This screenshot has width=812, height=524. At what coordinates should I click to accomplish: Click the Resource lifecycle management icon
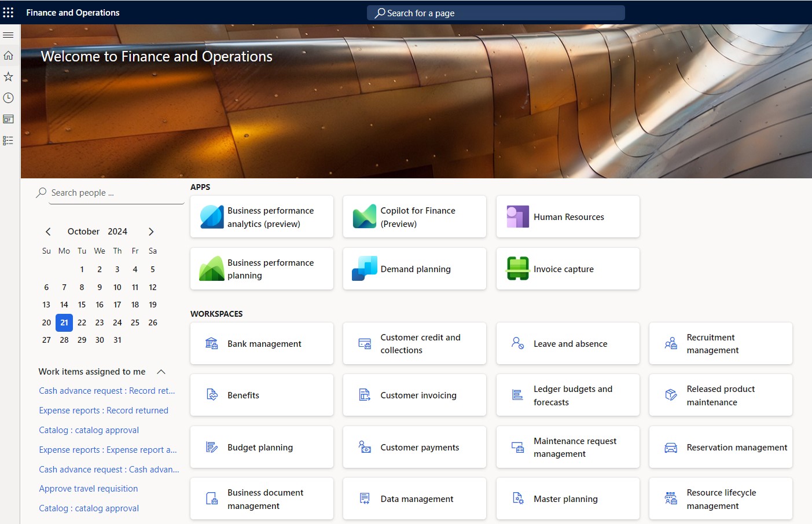pos(671,499)
